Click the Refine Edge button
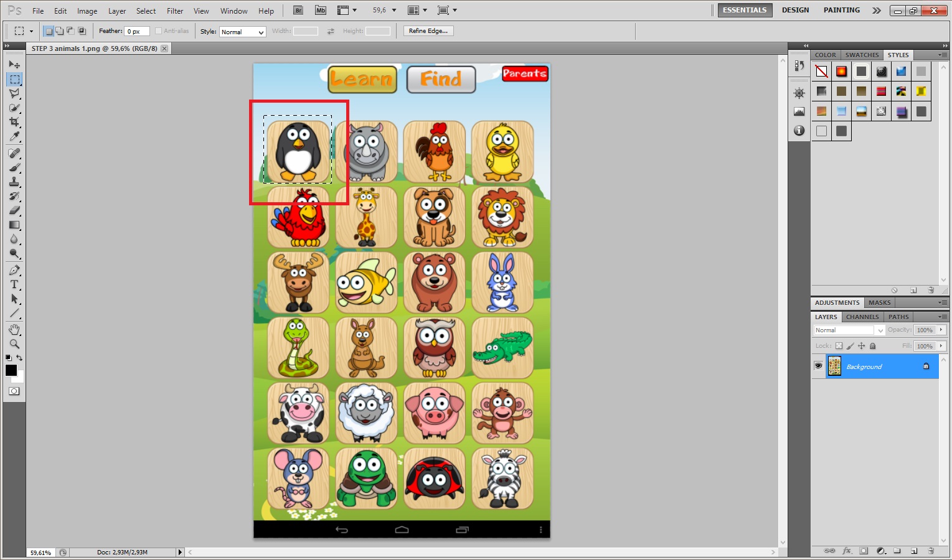Screen dimensions: 952x560 pyautogui.click(x=428, y=31)
